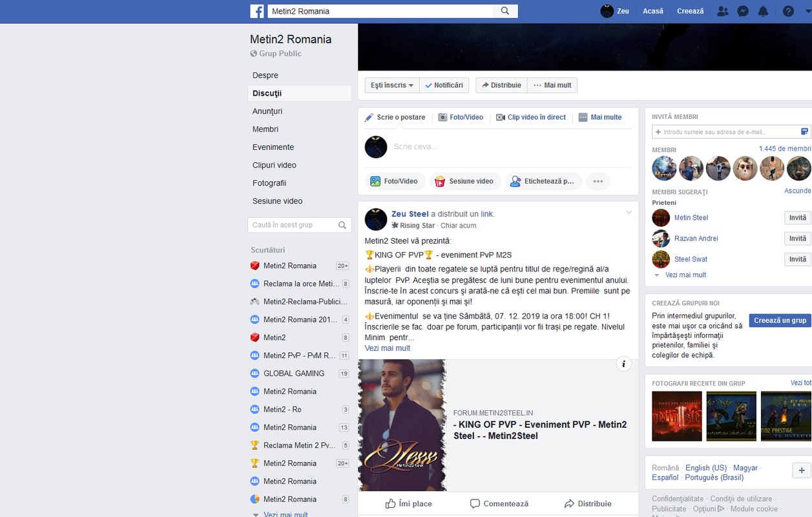
Task: Click the search magnifier button in top bar
Action: (x=505, y=11)
